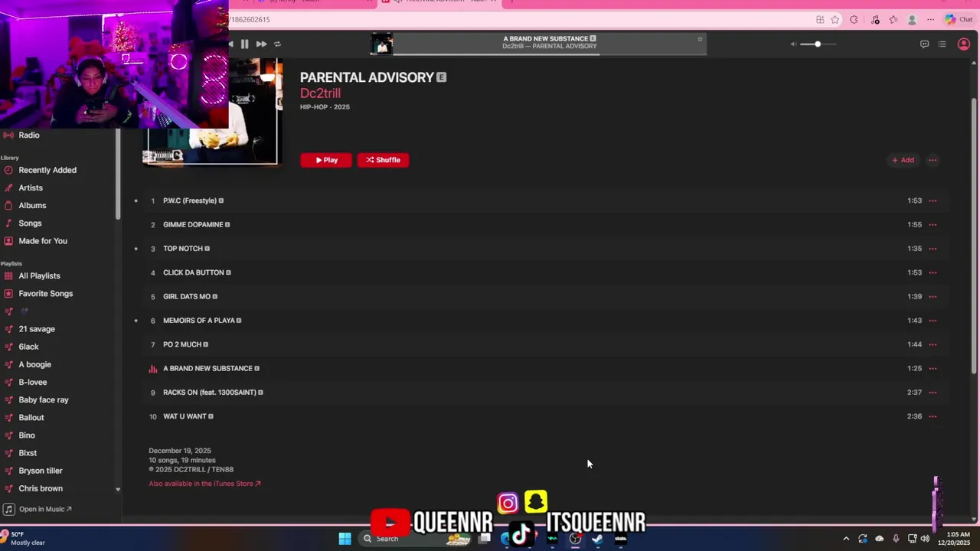Select the track WAT U WANT
The width and height of the screenshot is (980, 551).
pos(185,416)
